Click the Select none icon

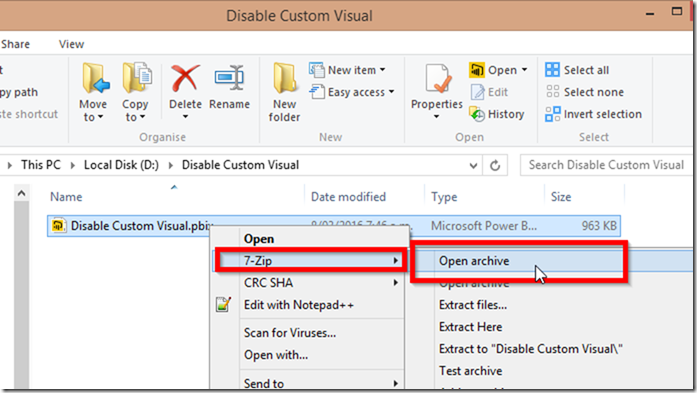553,92
